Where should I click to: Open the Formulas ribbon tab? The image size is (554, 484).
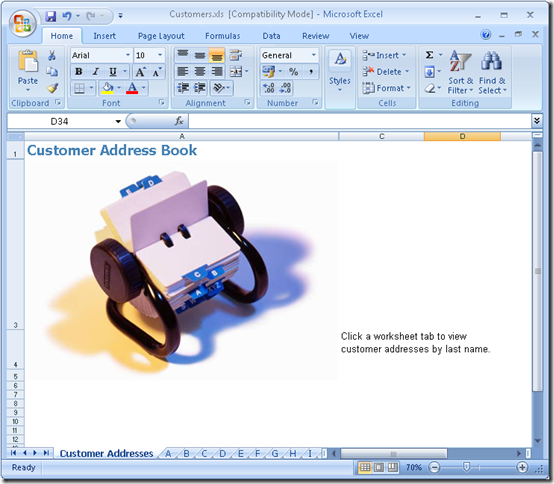[223, 36]
